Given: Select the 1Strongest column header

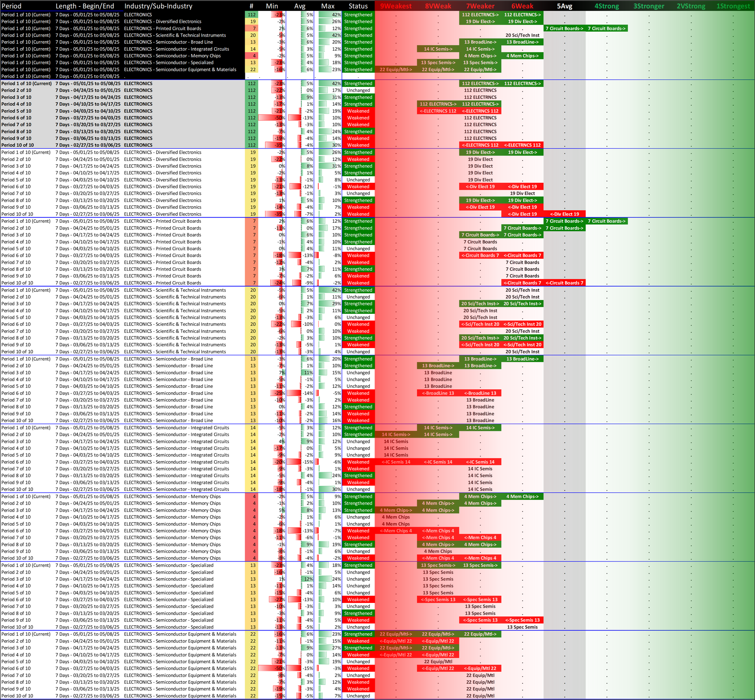Looking at the screenshot, I should click(733, 6).
